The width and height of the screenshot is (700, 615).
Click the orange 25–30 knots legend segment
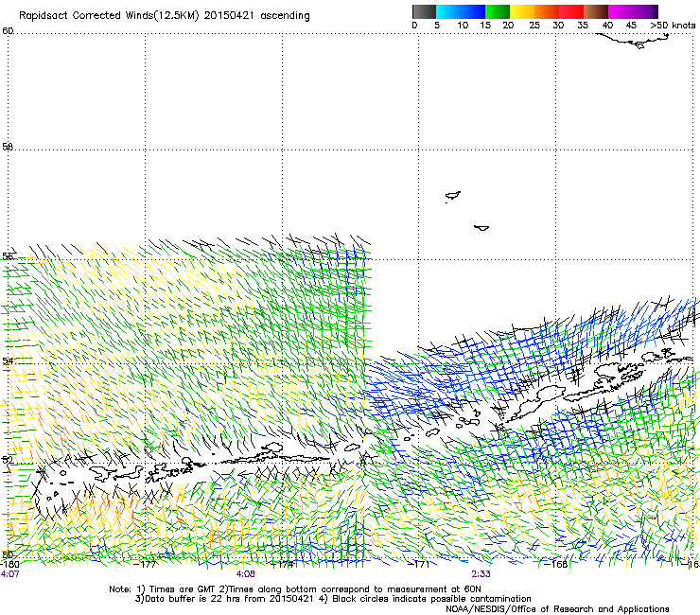pyautogui.click(x=547, y=11)
